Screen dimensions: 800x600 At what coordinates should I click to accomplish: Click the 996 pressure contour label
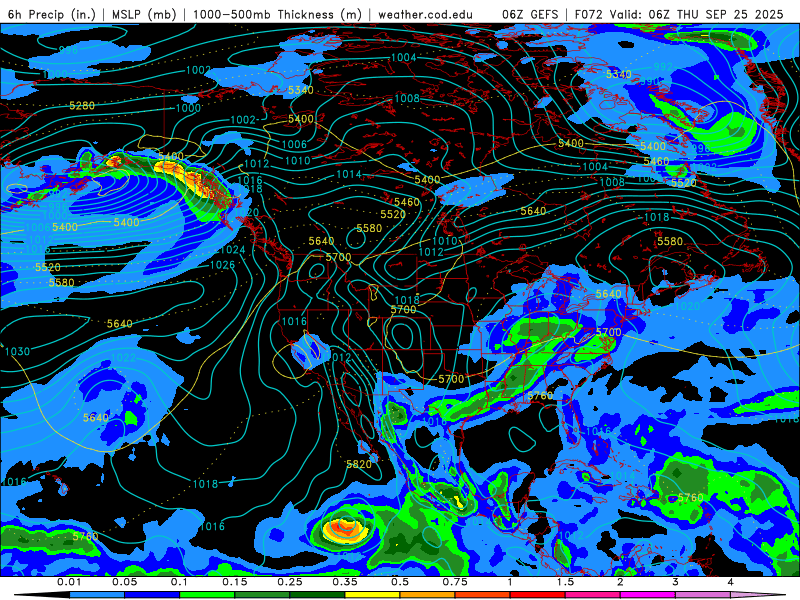(68, 50)
